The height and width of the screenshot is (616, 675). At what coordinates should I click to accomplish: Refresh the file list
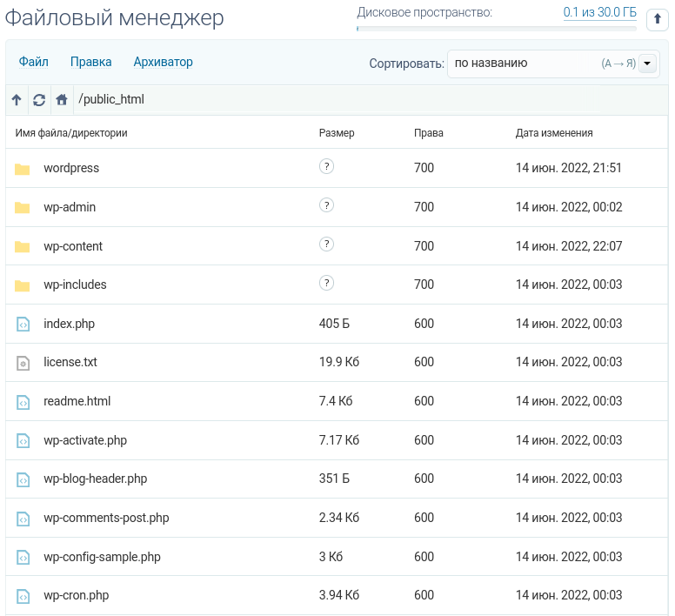tap(39, 100)
